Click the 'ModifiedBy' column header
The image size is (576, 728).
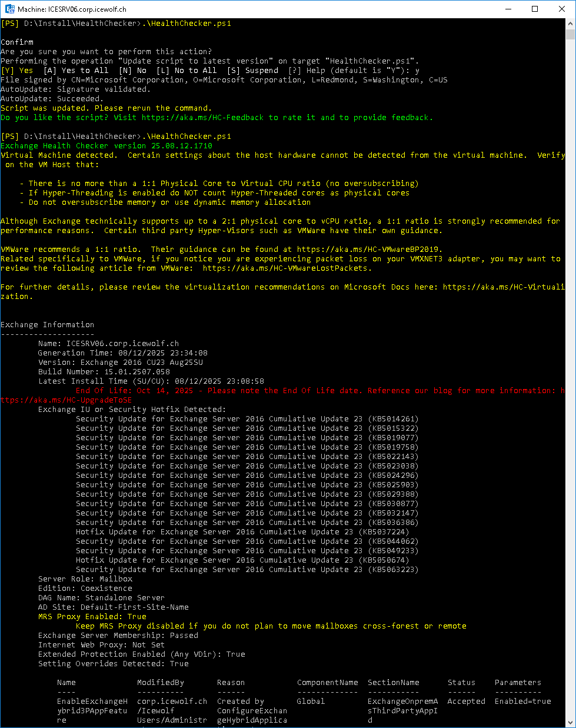pyautogui.click(x=161, y=683)
